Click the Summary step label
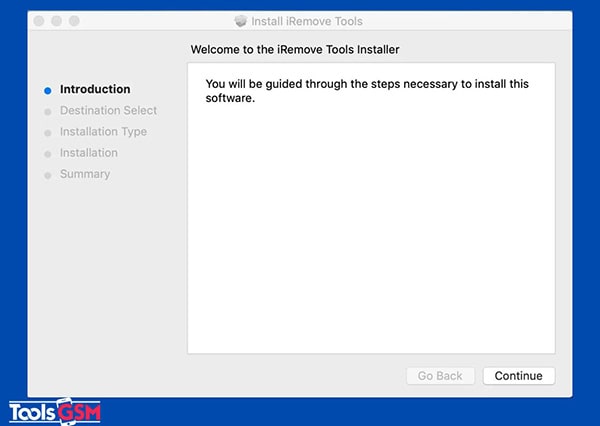This screenshot has height=426, width=600. [85, 174]
